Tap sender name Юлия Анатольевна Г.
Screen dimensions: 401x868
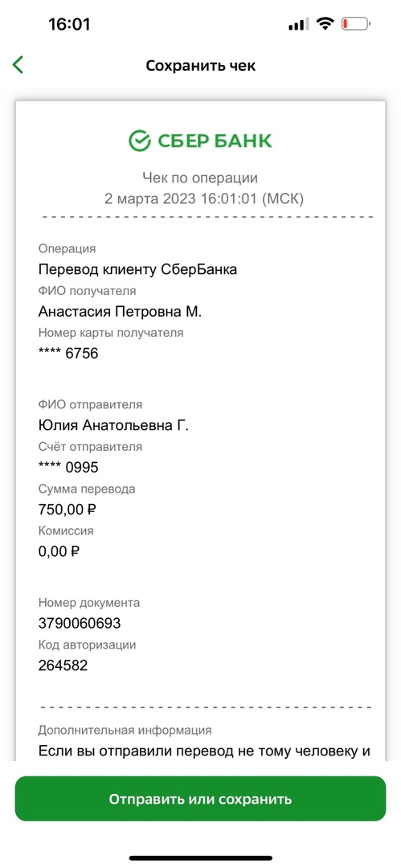[x=113, y=425]
